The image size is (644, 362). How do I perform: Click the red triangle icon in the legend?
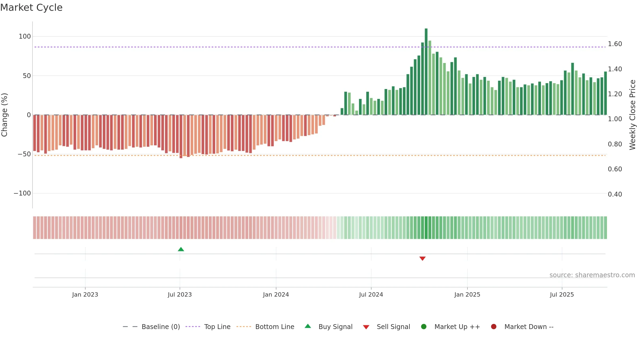(366, 327)
